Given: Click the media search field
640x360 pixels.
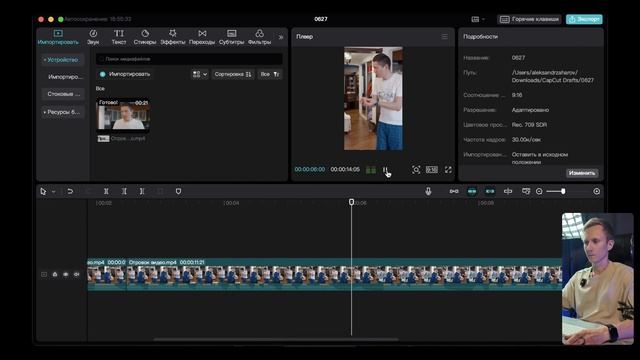Looking at the screenshot, I should click(189, 59).
